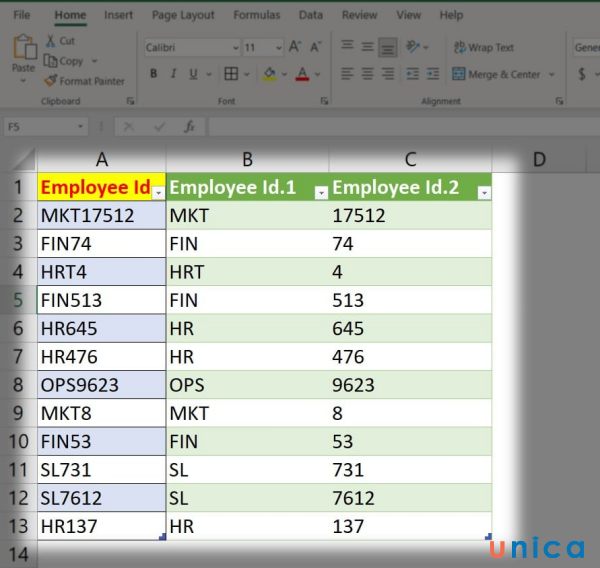600x568 pixels.
Task: Click the Insert Function fx icon
Action: click(x=189, y=126)
